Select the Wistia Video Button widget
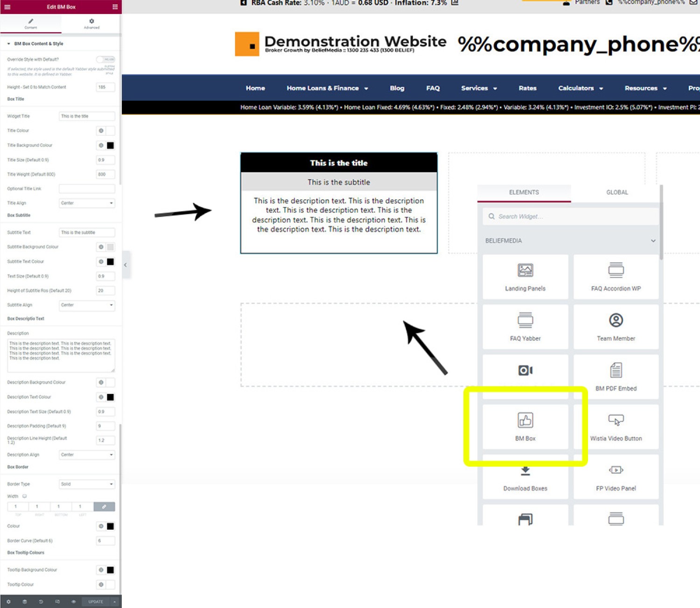 point(616,426)
